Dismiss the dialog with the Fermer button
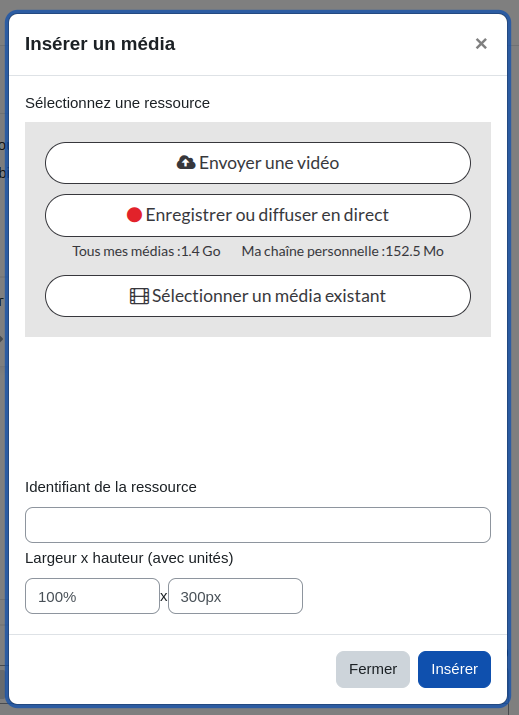Viewport: 519px width, 715px height. [373, 669]
